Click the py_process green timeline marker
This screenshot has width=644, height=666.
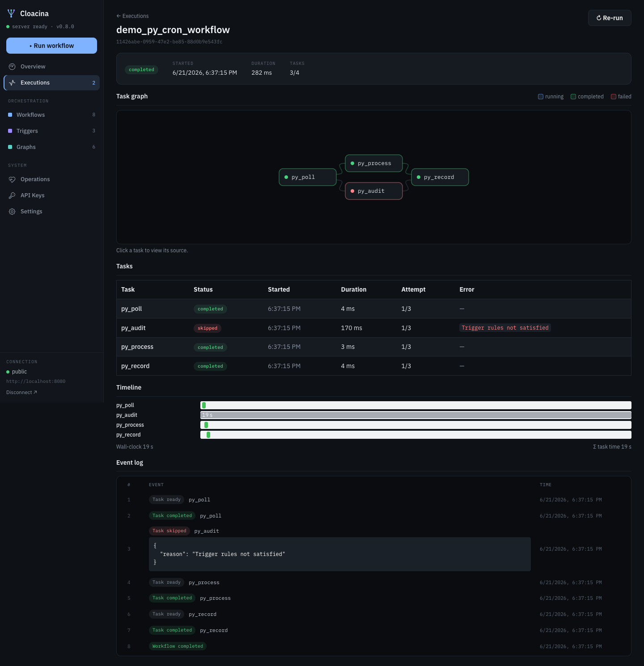206,425
